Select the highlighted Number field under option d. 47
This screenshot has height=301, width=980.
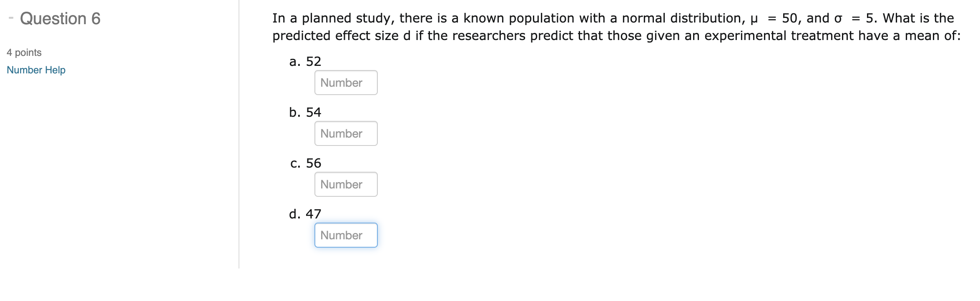(x=345, y=235)
